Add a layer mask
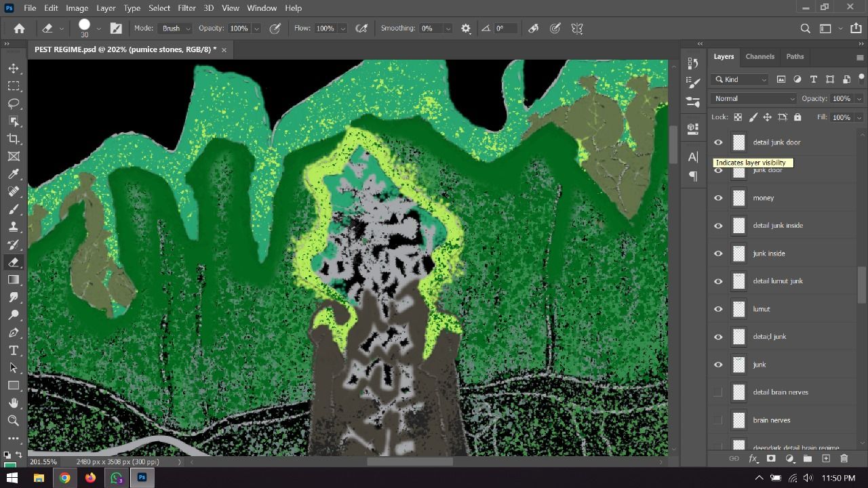868x488 pixels. [771, 459]
